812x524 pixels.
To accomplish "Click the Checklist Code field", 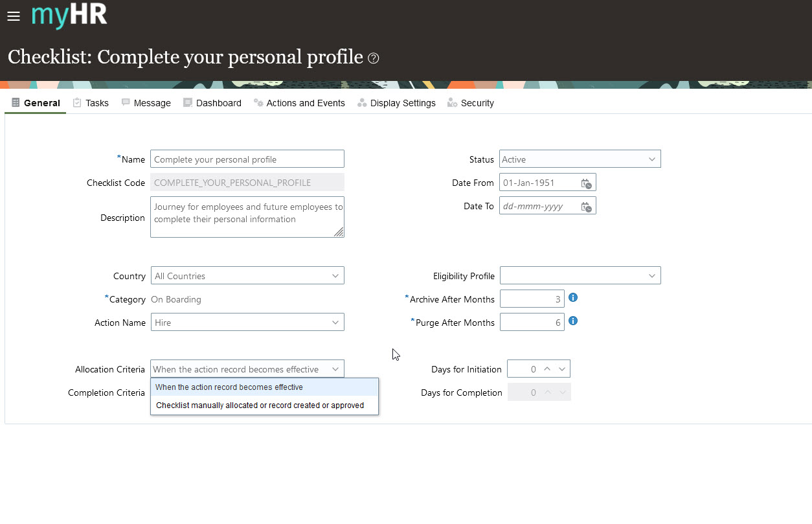I will pyautogui.click(x=247, y=183).
